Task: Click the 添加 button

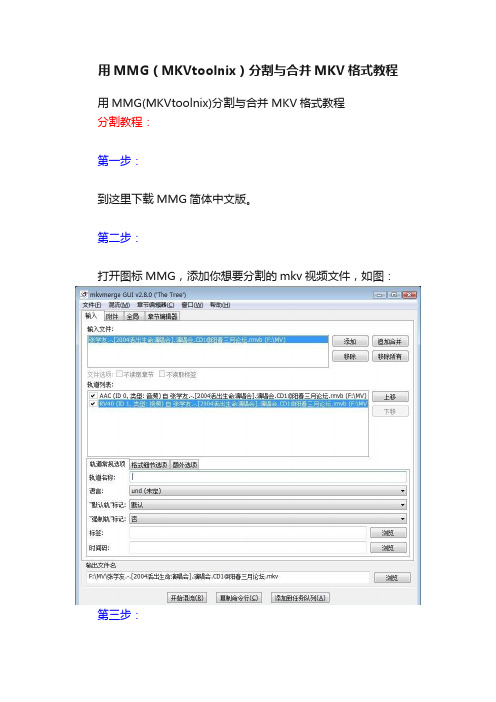Action: click(x=350, y=342)
